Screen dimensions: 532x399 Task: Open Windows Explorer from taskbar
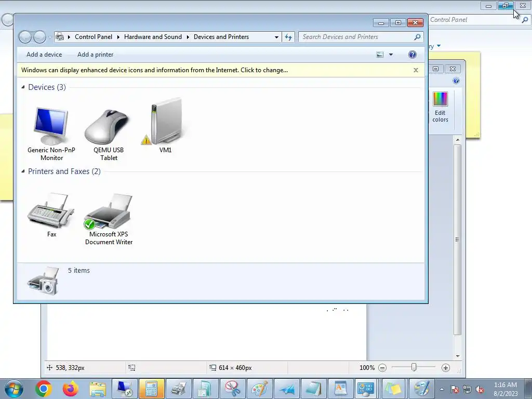98,389
